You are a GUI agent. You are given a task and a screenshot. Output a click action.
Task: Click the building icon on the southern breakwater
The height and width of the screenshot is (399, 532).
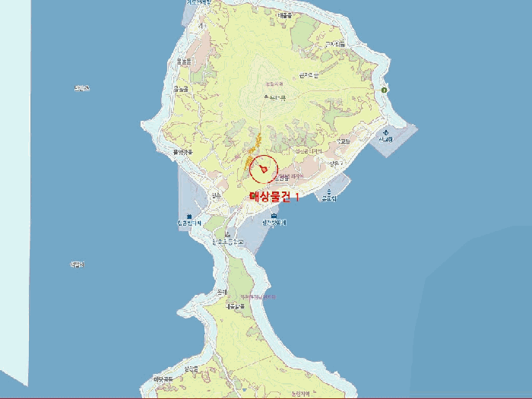(x=274, y=216)
